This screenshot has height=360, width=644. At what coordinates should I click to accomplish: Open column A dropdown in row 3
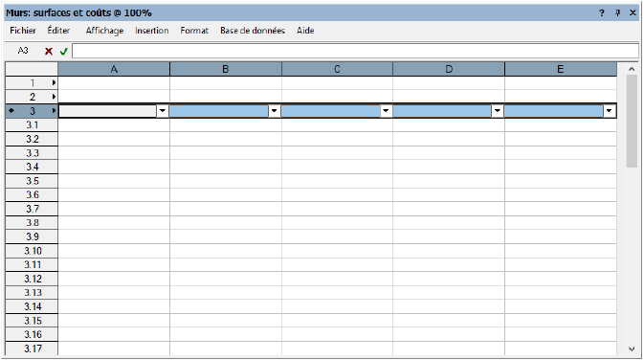coord(163,110)
